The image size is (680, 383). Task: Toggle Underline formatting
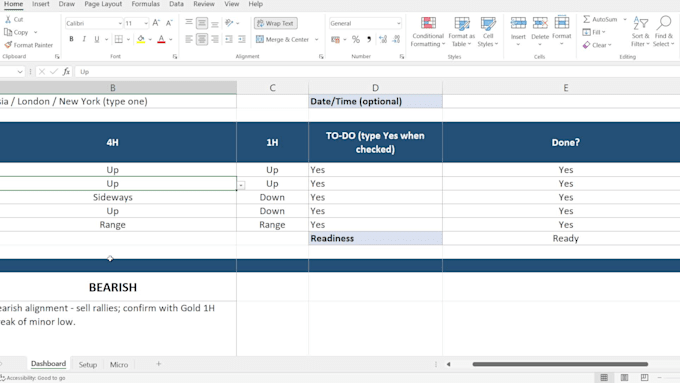[97, 39]
